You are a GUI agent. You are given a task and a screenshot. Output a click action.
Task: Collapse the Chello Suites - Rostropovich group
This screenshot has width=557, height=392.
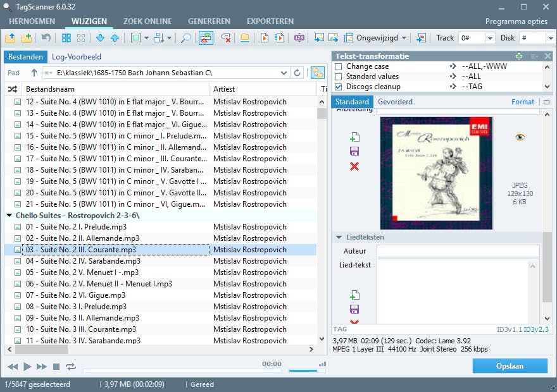[9, 216]
